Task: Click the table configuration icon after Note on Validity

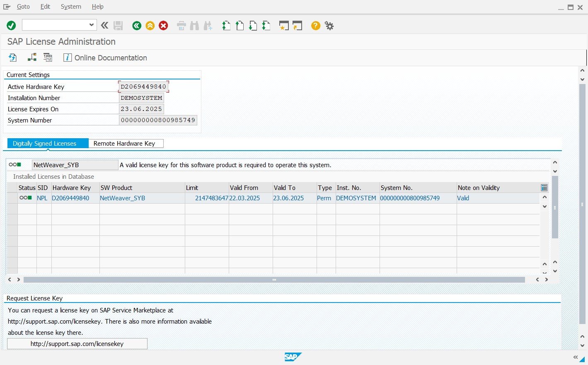Action: 544,188
